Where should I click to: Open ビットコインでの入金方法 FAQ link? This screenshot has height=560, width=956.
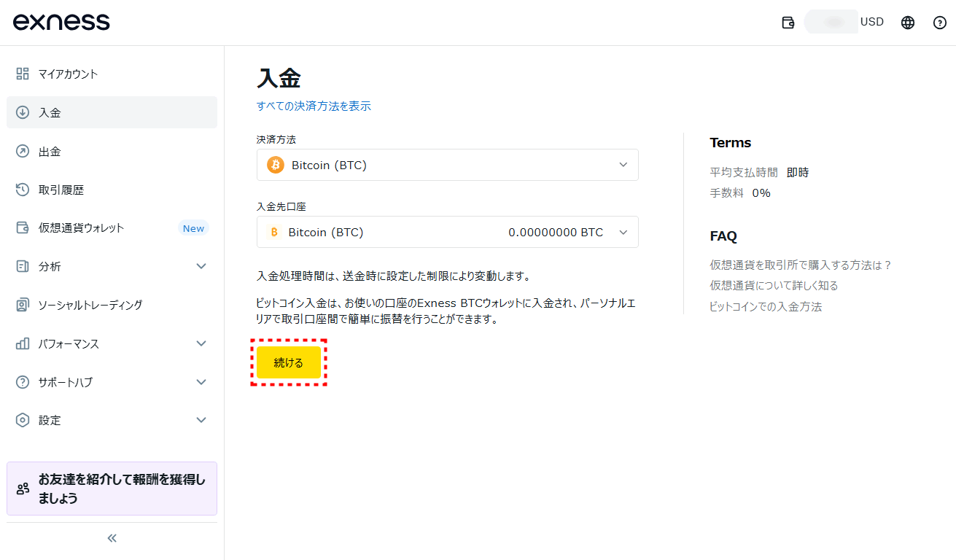click(x=766, y=306)
